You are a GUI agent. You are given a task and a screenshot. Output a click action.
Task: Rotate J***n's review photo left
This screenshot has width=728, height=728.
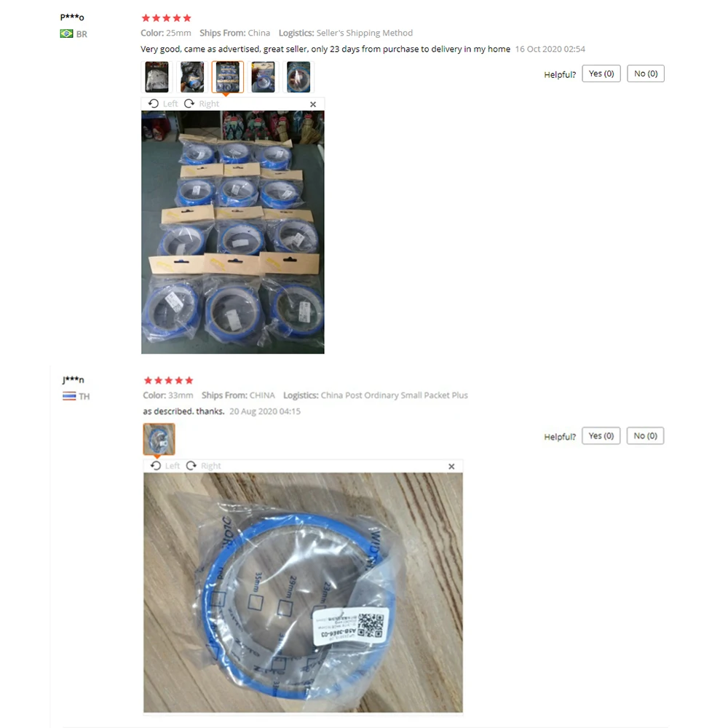pos(165,466)
